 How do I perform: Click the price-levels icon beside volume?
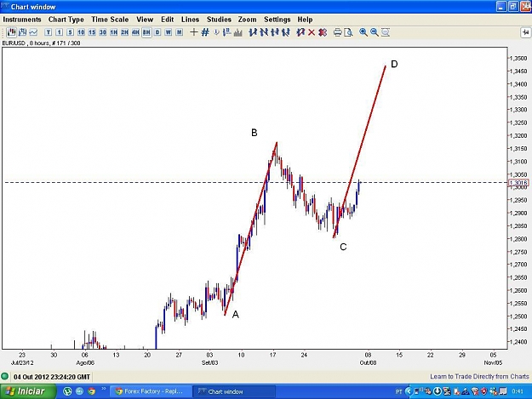click(x=227, y=32)
